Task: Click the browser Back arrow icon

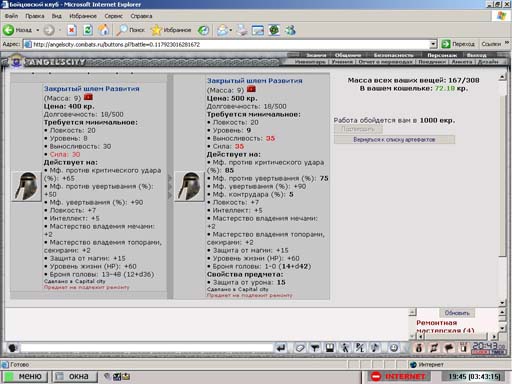Action: pyautogui.click(x=9, y=30)
